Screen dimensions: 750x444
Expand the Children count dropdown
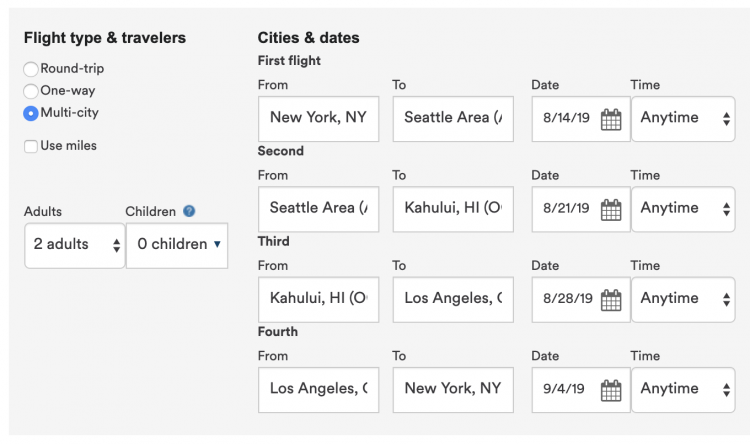(177, 244)
